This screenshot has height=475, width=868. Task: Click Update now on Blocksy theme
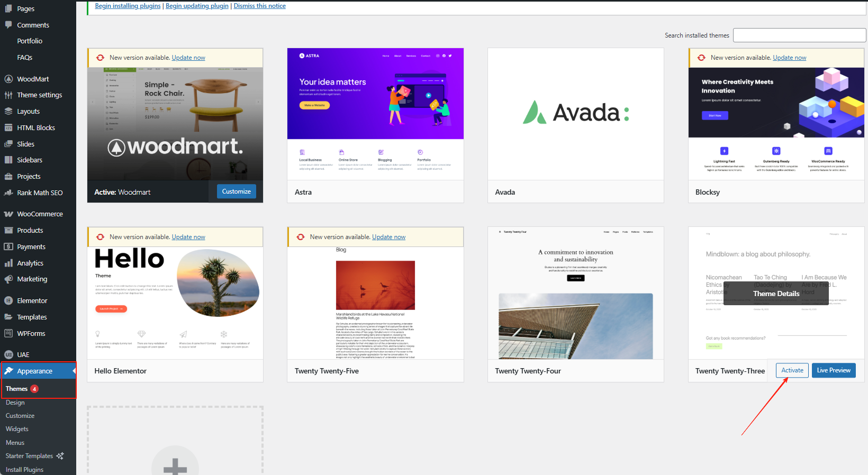pos(790,58)
